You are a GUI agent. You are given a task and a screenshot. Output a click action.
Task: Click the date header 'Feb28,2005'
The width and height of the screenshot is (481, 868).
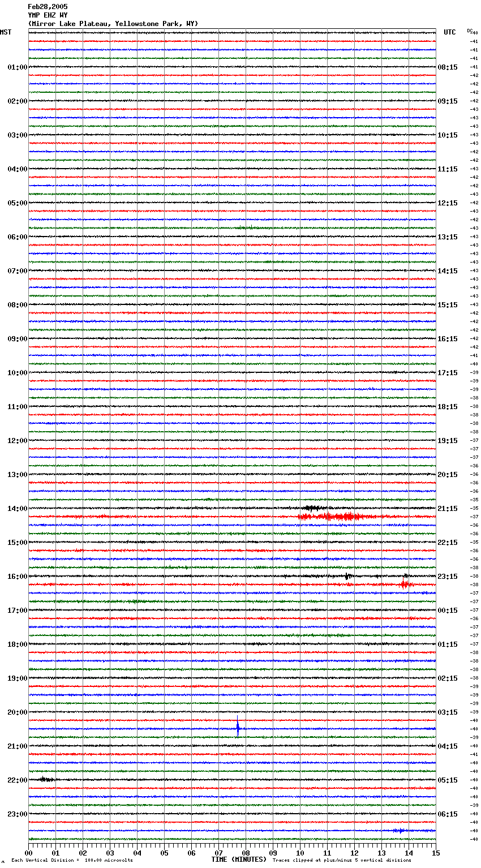(x=48, y=7)
